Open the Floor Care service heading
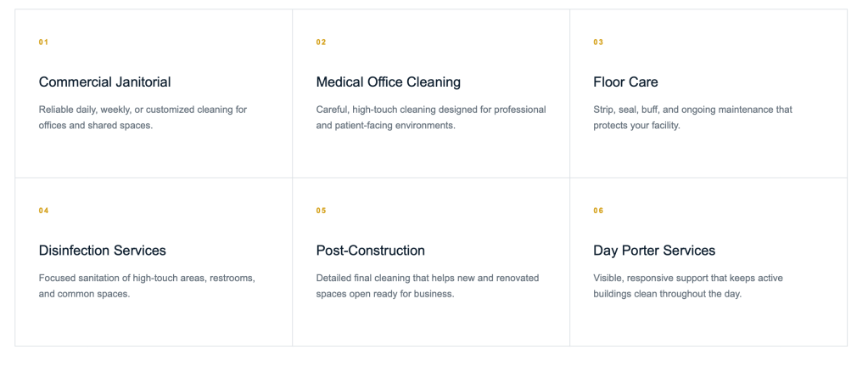 click(x=625, y=82)
